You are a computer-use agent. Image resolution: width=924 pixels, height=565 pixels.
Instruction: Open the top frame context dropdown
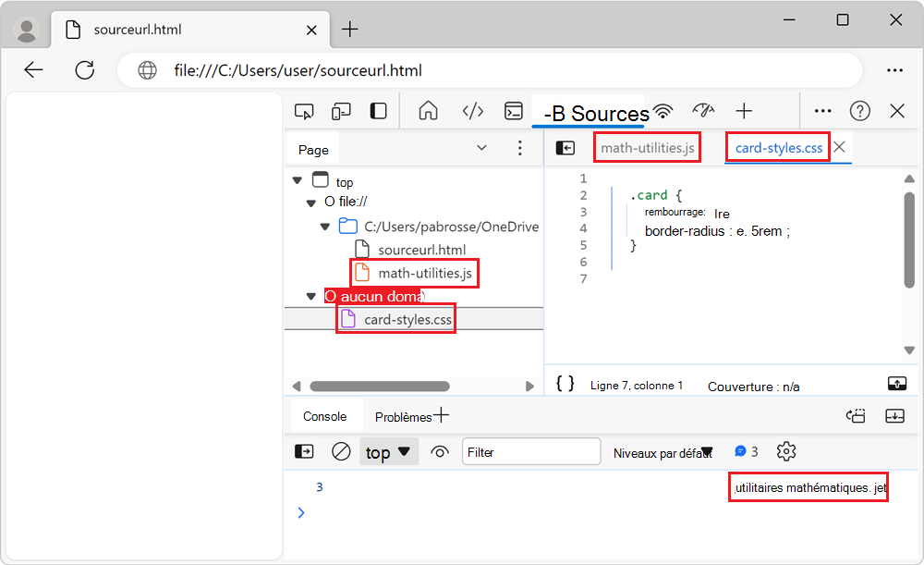[388, 451]
